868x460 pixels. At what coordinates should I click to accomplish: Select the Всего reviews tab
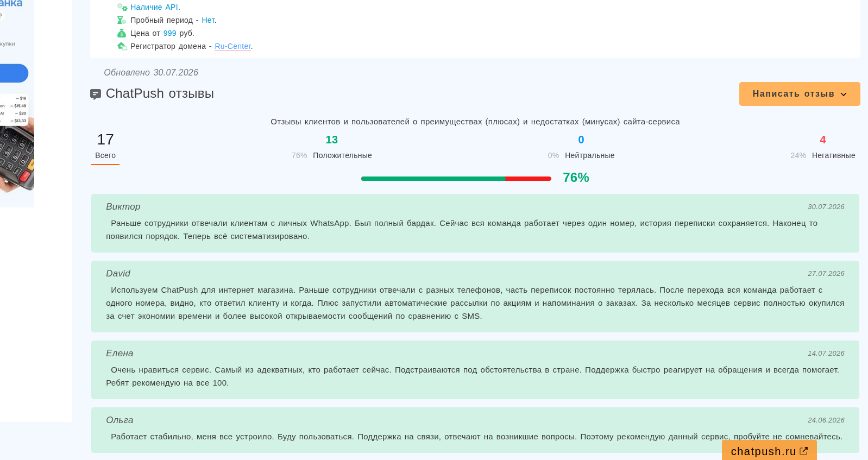(x=105, y=147)
